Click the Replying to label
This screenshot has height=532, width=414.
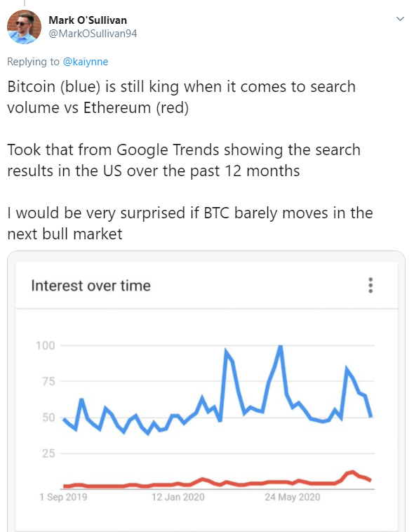33,62
